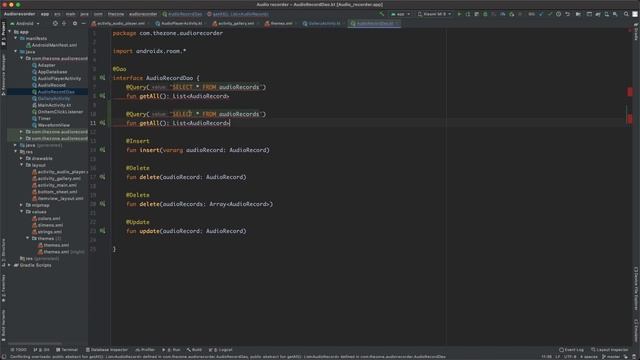Image resolution: width=640 pixels, height=360 pixels.
Task: Click the Search Everywhere magnifier icon
Action: [626, 14]
